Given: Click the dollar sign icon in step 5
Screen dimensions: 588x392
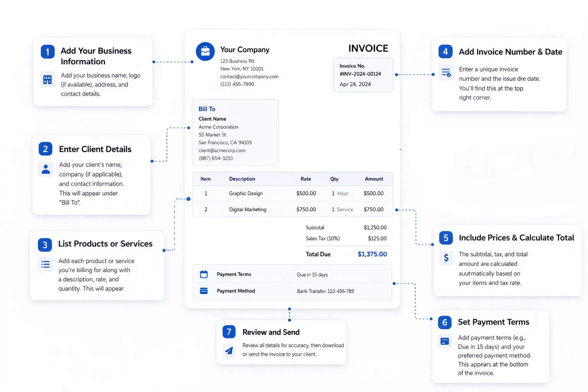Looking at the screenshot, I should pyautogui.click(x=446, y=258).
